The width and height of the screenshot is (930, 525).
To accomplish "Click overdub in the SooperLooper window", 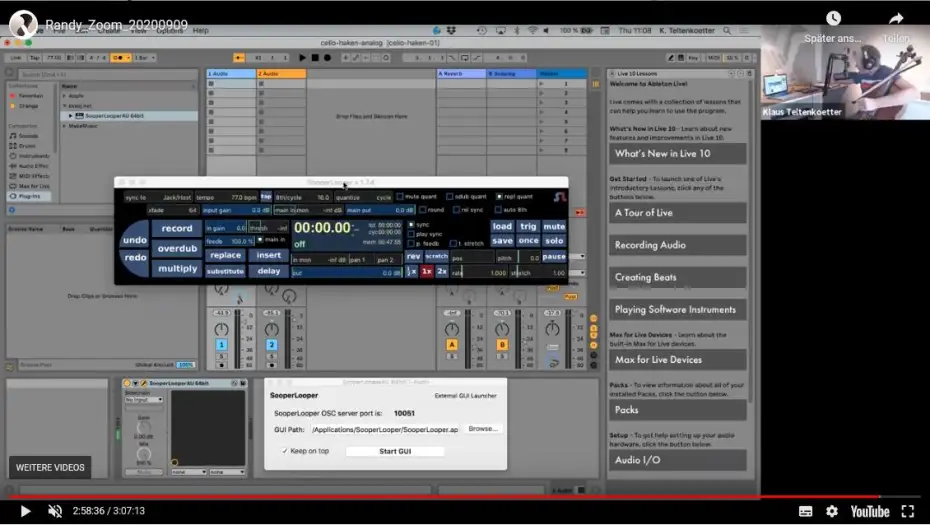I will tap(177, 249).
